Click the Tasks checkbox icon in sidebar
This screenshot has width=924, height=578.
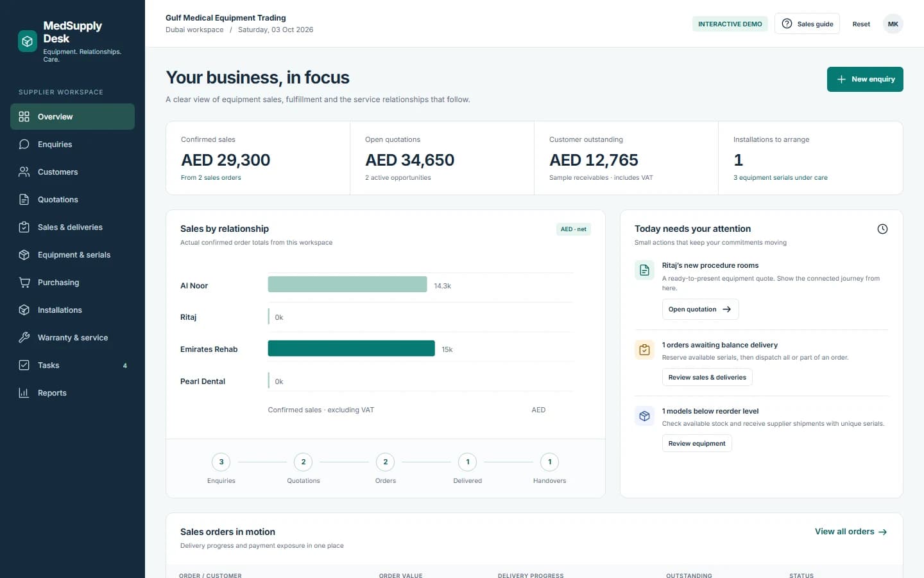[24, 365]
